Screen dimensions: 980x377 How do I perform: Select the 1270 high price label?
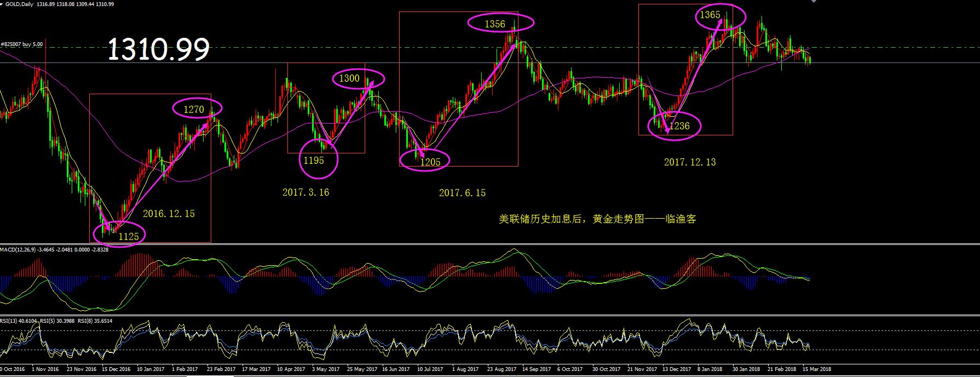[x=193, y=110]
